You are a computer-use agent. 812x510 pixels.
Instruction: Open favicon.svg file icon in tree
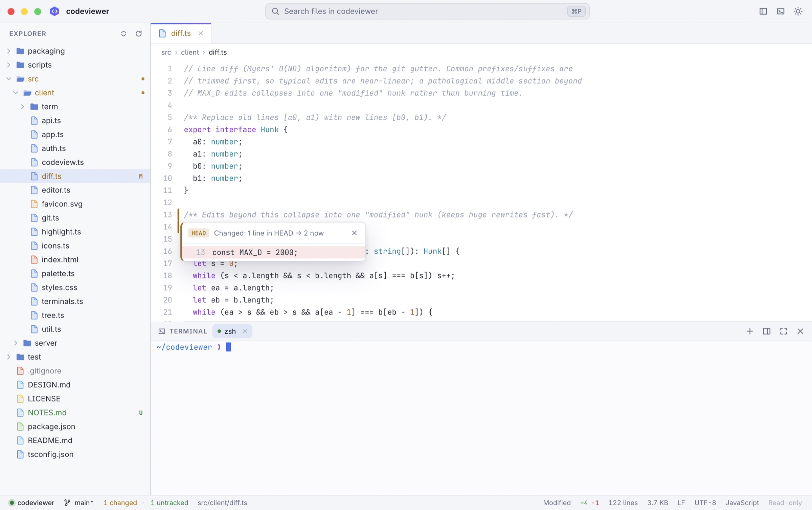(x=34, y=204)
